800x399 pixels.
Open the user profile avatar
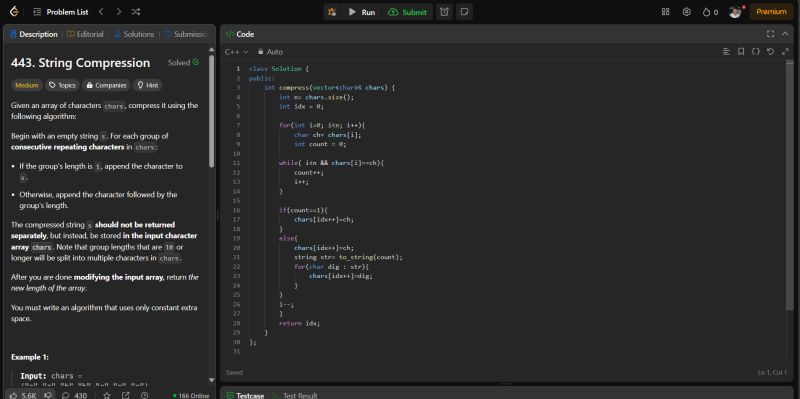(x=735, y=12)
